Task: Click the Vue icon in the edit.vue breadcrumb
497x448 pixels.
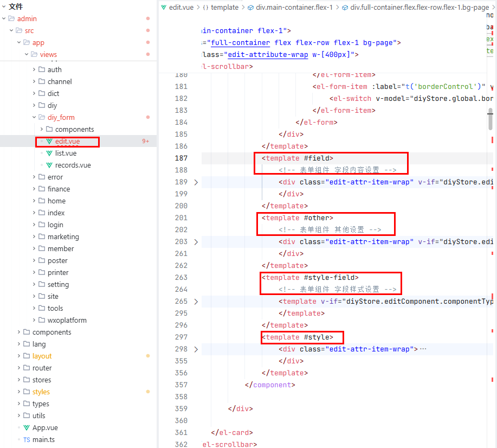Action: tap(164, 7)
